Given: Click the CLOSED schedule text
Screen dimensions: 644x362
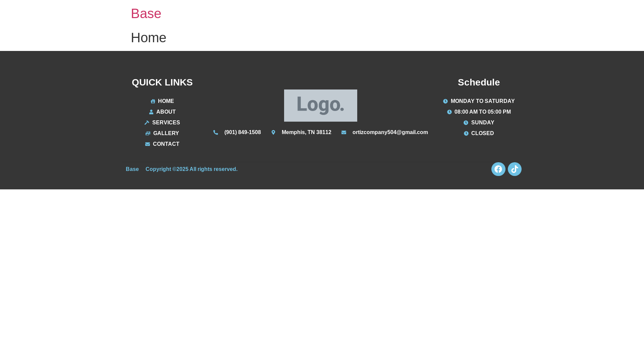Looking at the screenshot, I should click(482, 133).
